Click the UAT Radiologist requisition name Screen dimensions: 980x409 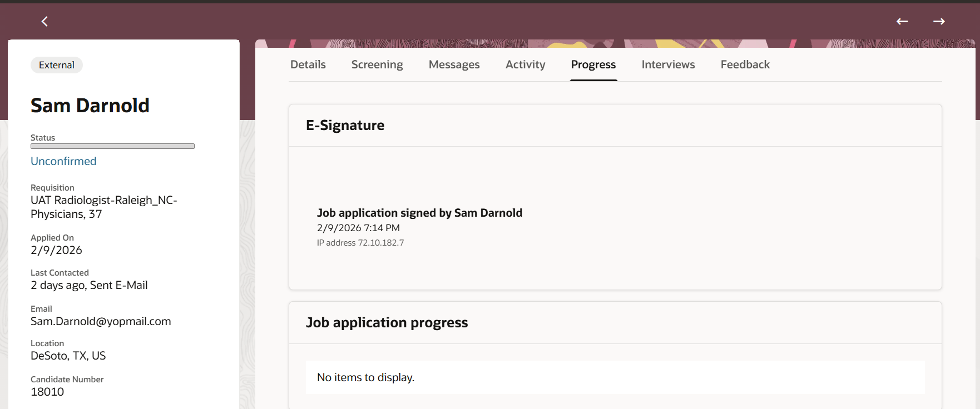(x=104, y=207)
